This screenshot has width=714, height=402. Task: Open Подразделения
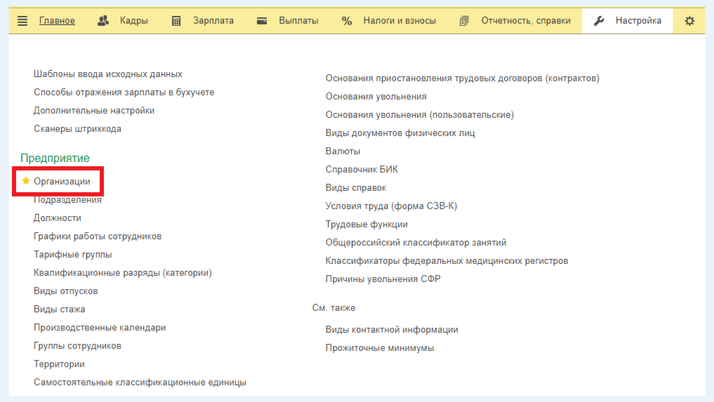pyautogui.click(x=67, y=200)
